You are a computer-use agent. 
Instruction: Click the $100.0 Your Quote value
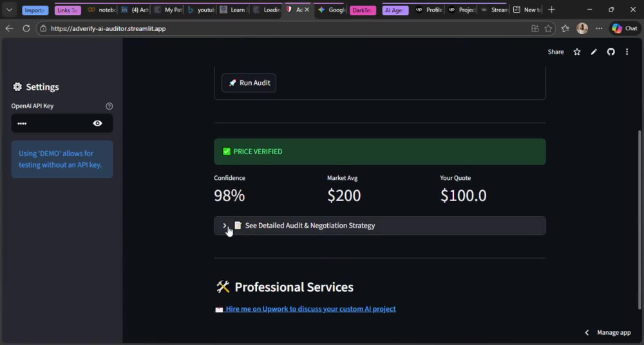[463, 195]
